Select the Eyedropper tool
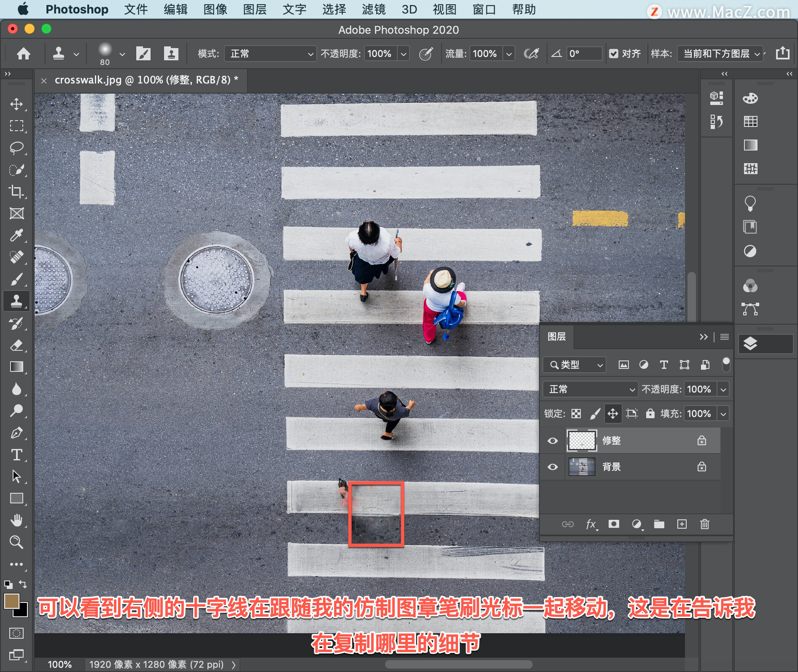The width and height of the screenshot is (798, 672). [16, 235]
